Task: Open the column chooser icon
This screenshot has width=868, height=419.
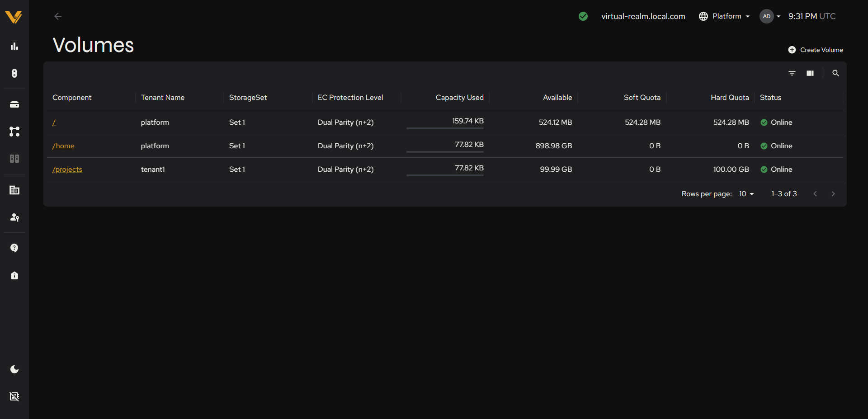Action: coord(810,73)
